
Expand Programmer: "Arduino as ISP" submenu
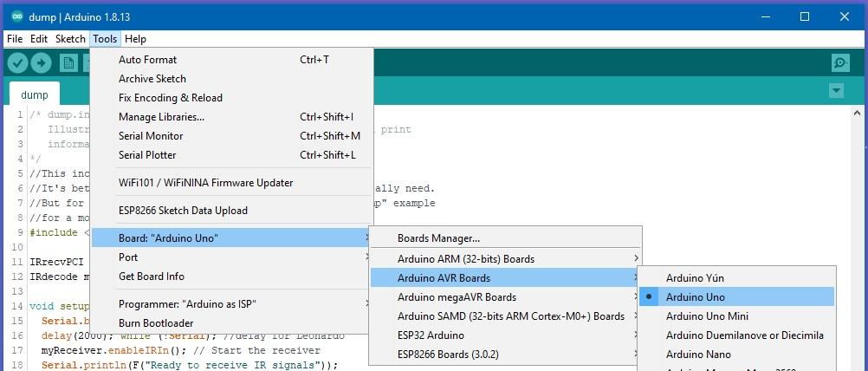tap(232, 304)
